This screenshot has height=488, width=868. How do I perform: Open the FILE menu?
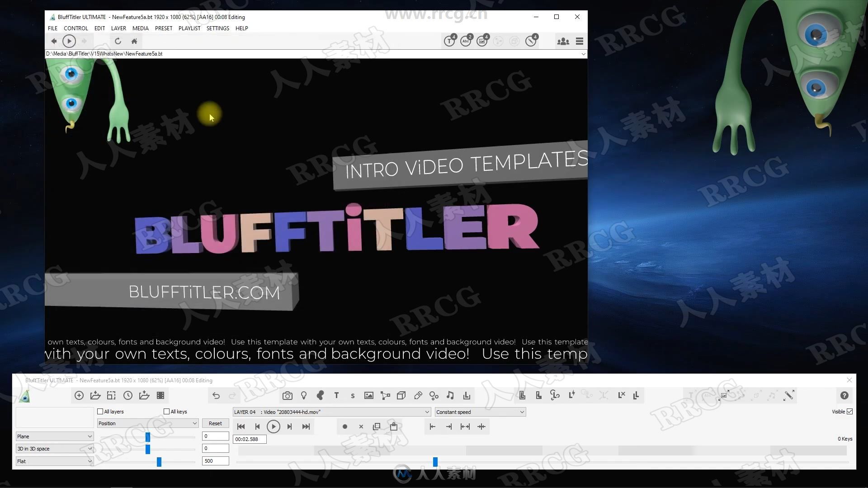(x=53, y=28)
